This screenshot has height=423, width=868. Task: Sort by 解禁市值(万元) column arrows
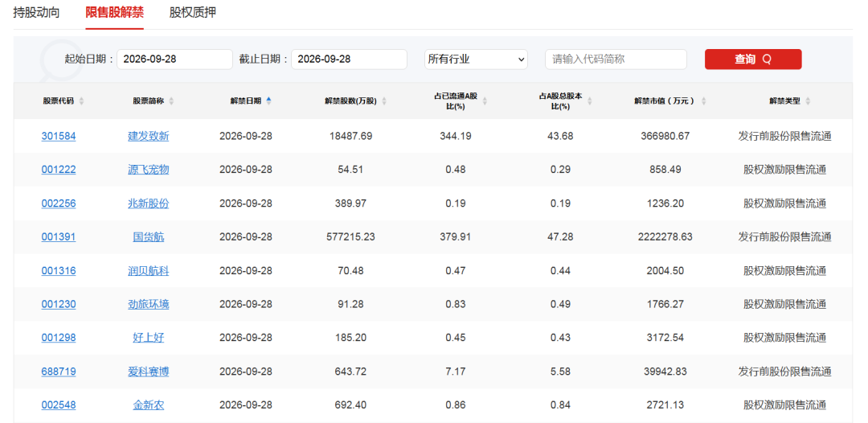703,101
